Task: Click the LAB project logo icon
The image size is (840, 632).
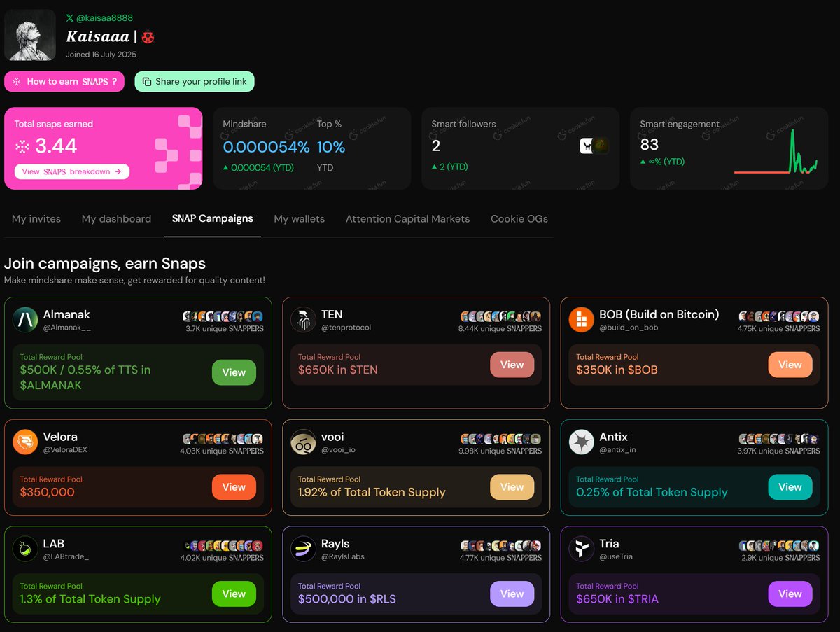Action: click(25, 549)
